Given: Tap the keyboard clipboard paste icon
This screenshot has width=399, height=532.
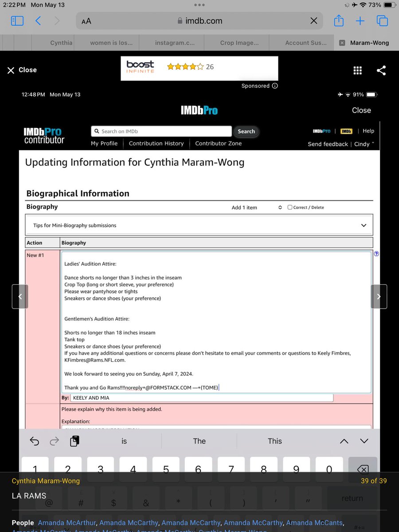Looking at the screenshot, I should [x=75, y=441].
